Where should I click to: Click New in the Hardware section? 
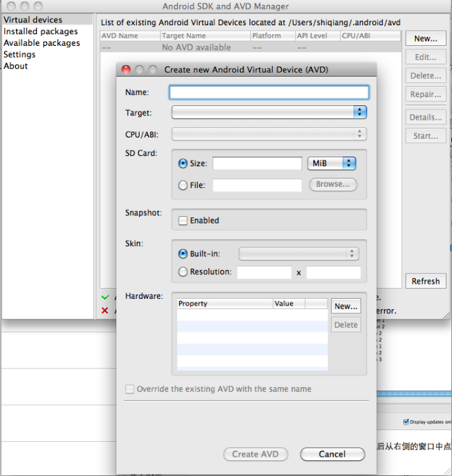coord(346,306)
